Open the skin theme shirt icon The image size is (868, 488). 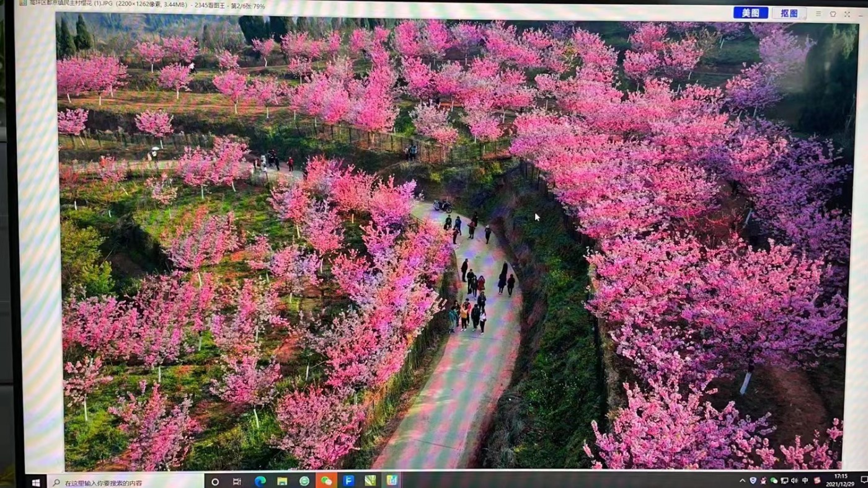click(x=833, y=14)
